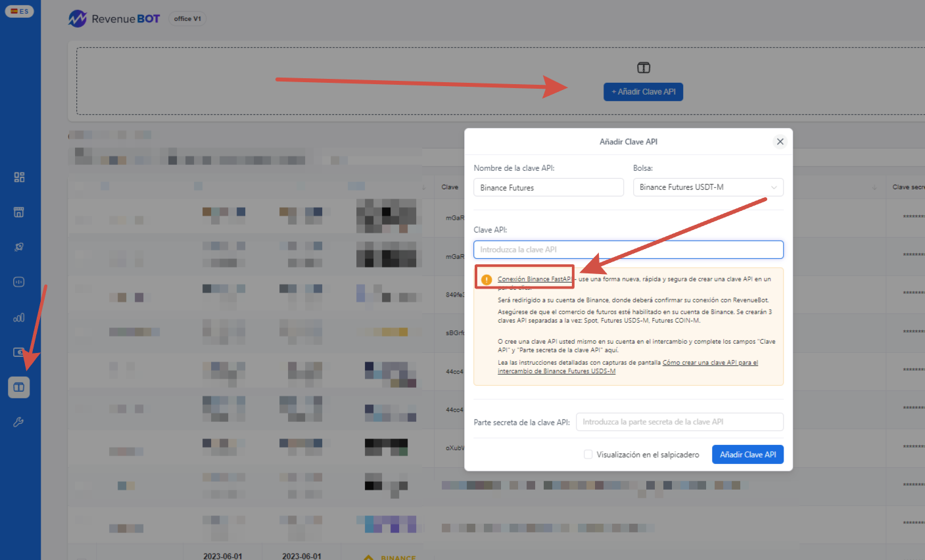Open the wallet icon in sidebar
This screenshot has width=925, height=560.
19,352
